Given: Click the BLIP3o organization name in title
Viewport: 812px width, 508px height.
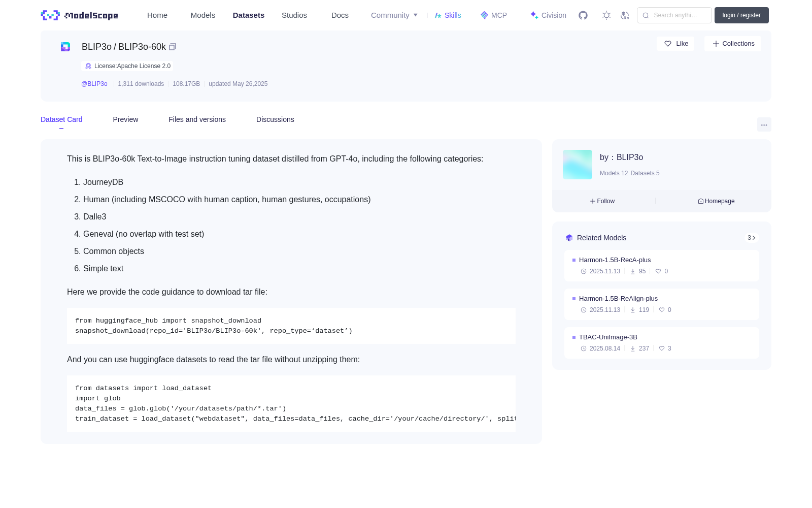Looking at the screenshot, I should coord(96,47).
